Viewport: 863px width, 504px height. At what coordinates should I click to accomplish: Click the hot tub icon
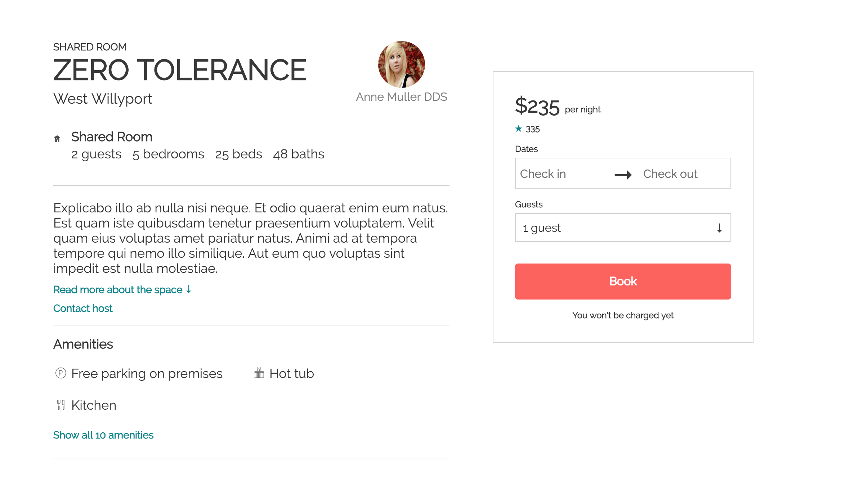(259, 373)
